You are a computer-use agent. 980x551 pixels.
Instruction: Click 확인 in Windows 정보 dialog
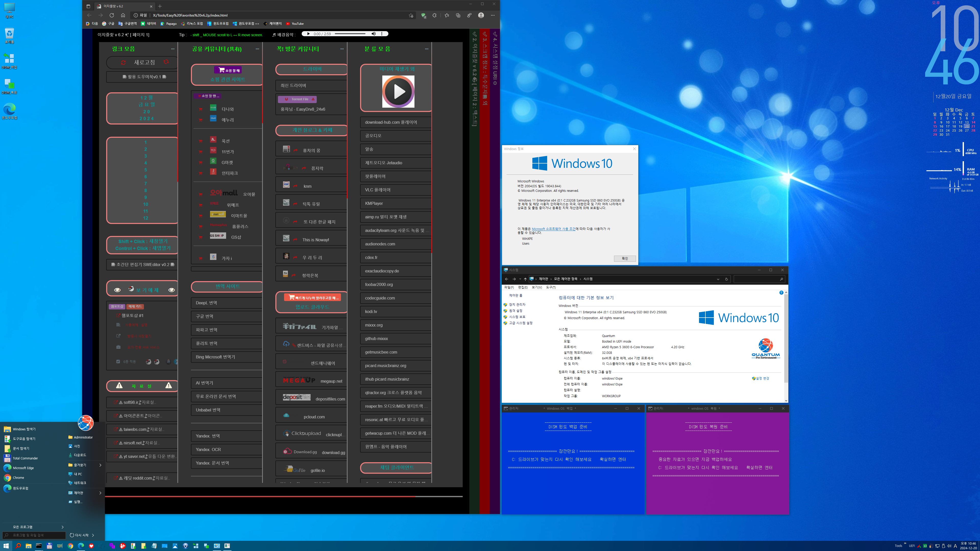point(625,259)
